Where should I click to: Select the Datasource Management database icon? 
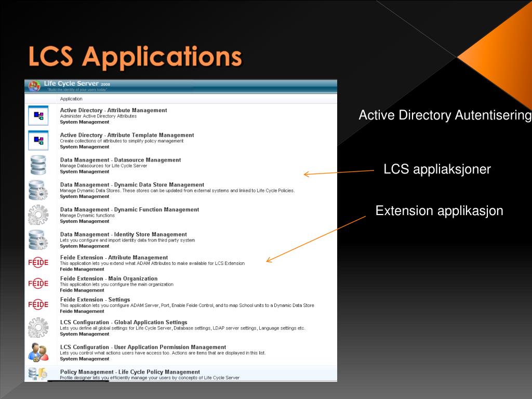38,165
